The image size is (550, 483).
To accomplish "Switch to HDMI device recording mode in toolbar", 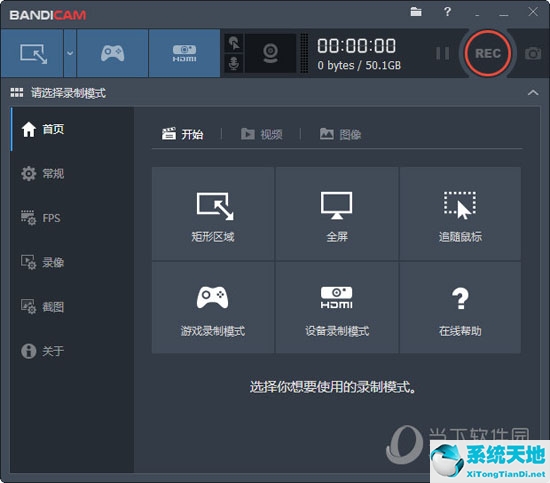I will 184,53.
